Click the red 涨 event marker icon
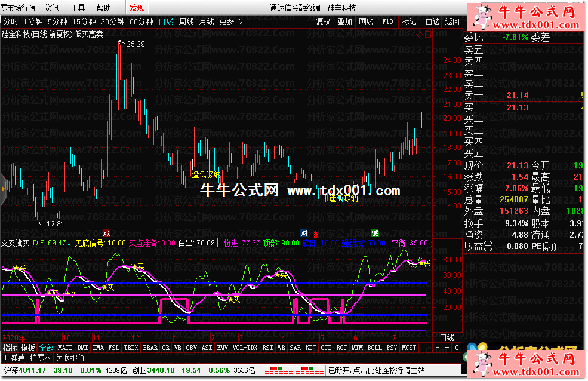Image resolution: width=588 pixels, height=381 pixels. tap(106, 233)
